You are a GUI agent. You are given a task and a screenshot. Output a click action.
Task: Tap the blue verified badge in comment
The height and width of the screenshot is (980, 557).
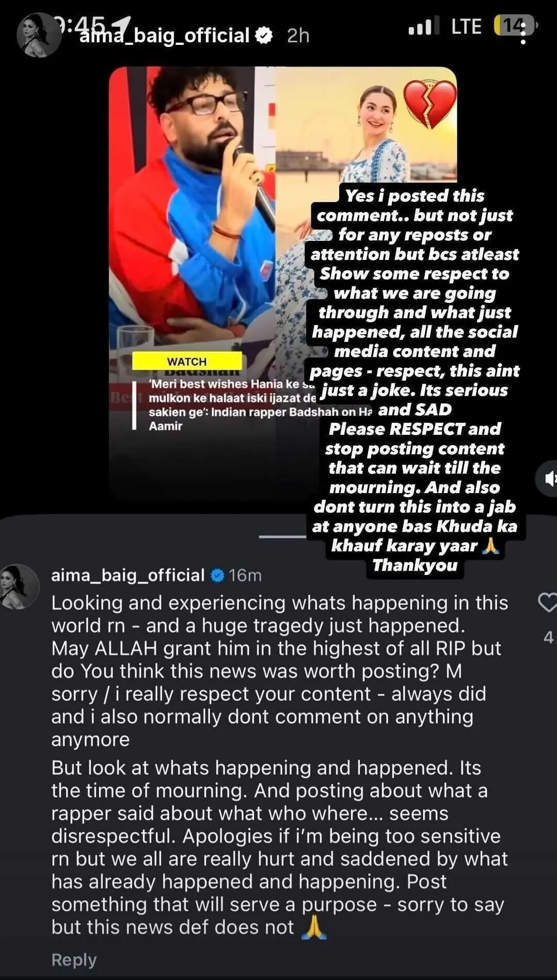pyautogui.click(x=218, y=575)
